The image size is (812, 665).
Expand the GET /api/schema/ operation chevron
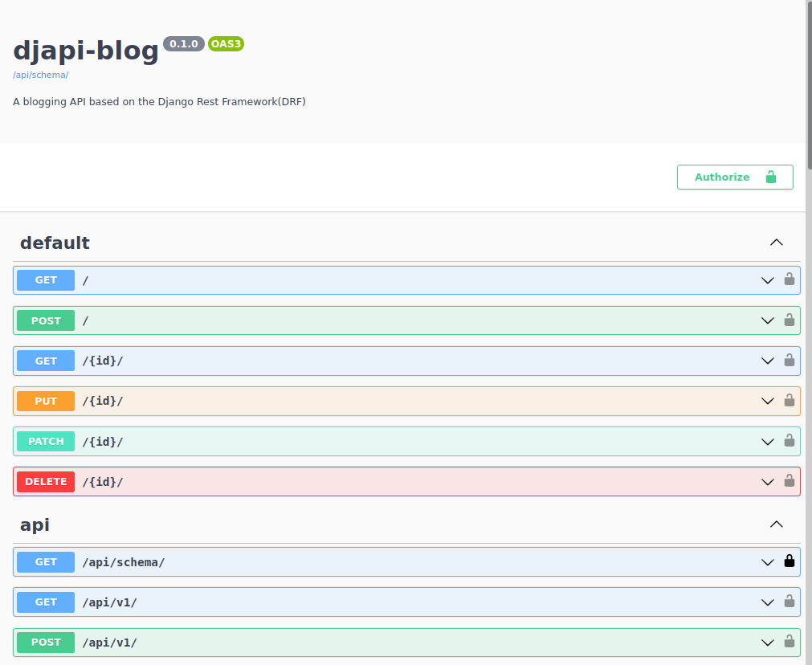[x=768, y=562]
